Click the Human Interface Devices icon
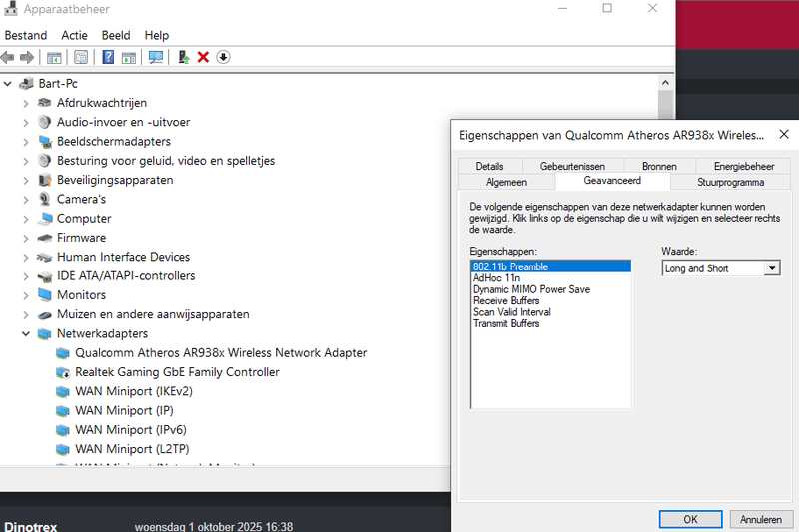Viewport: 799px width, 532px height. pyautogui.click(x=45, y=258)
